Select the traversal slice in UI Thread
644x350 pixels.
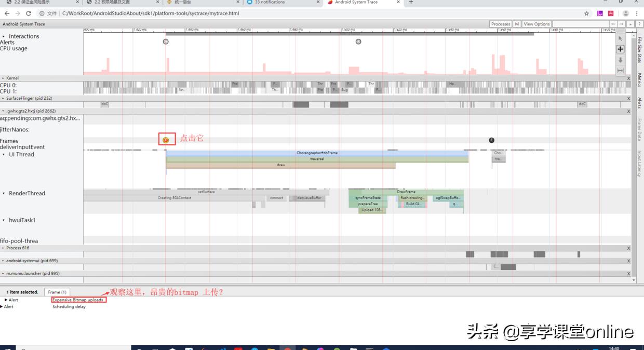coord(317,159)
